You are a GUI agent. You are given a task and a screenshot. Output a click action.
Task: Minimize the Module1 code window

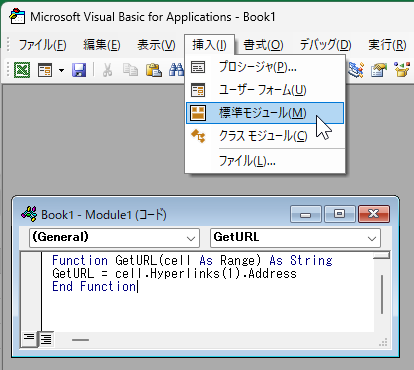[x=305, y=214]
